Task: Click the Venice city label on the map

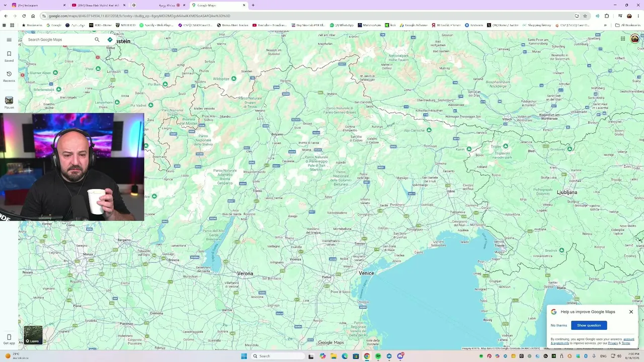Action: point(366,273)
